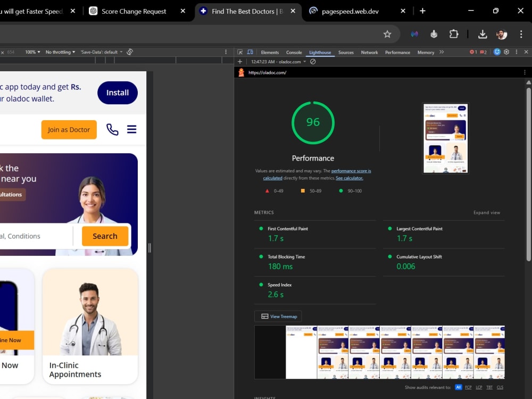Click the issues counter showing 2
The image size is (532, 399).
[484, 52]
